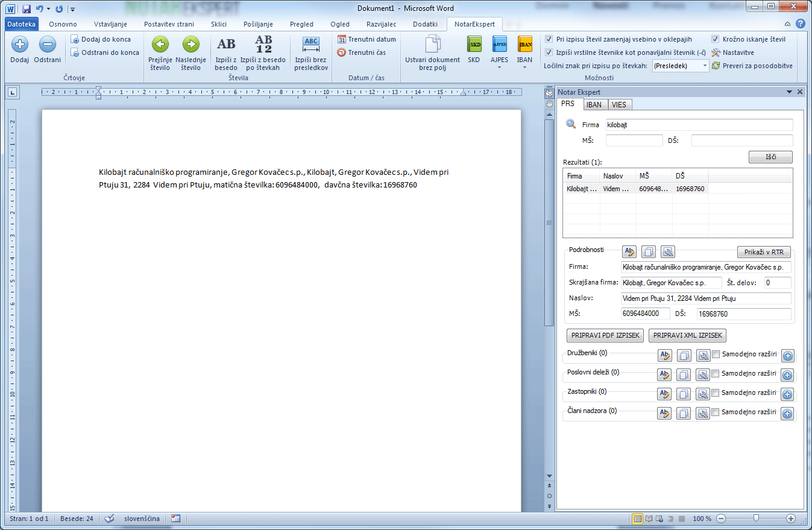The width and height of the screenshot is (812, 530).
Task: Click PRIPRAVI XML IZPISEK button
Action: point(688,336)
